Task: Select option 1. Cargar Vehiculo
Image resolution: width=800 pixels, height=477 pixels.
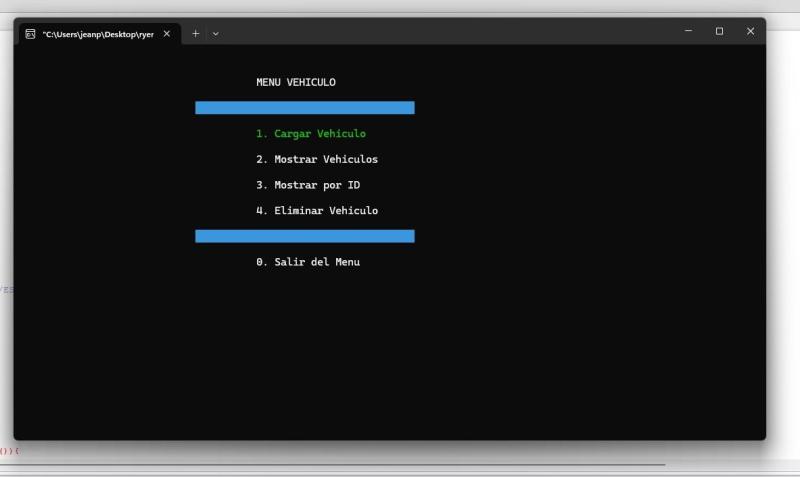Action: pos(311,134)
